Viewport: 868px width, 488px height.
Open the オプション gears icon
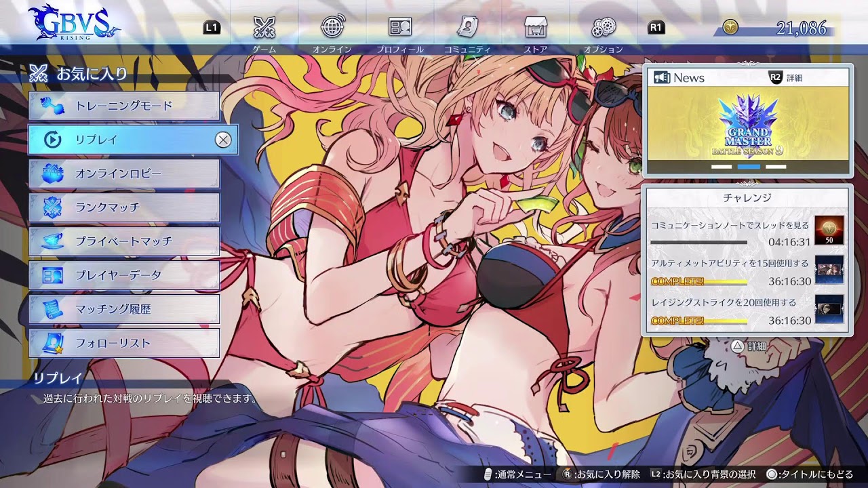click(x=604, y=28)
